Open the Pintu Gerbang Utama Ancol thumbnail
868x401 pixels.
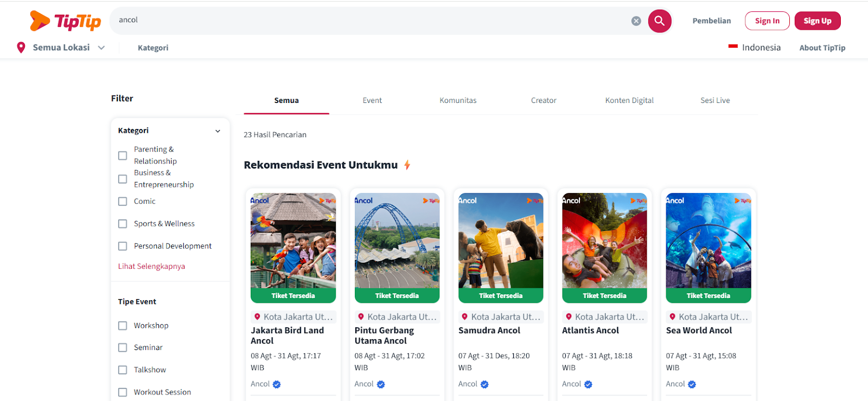coord(397,241)
